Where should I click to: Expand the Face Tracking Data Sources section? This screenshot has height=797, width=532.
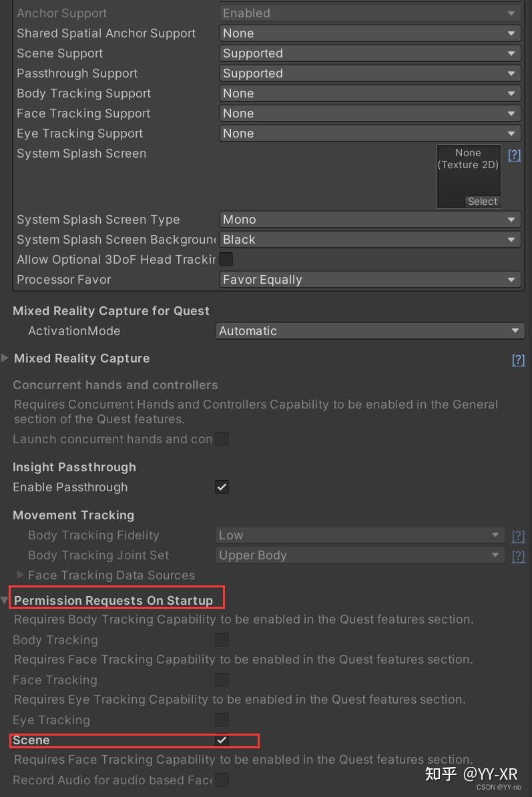click(x=20, y=575)
